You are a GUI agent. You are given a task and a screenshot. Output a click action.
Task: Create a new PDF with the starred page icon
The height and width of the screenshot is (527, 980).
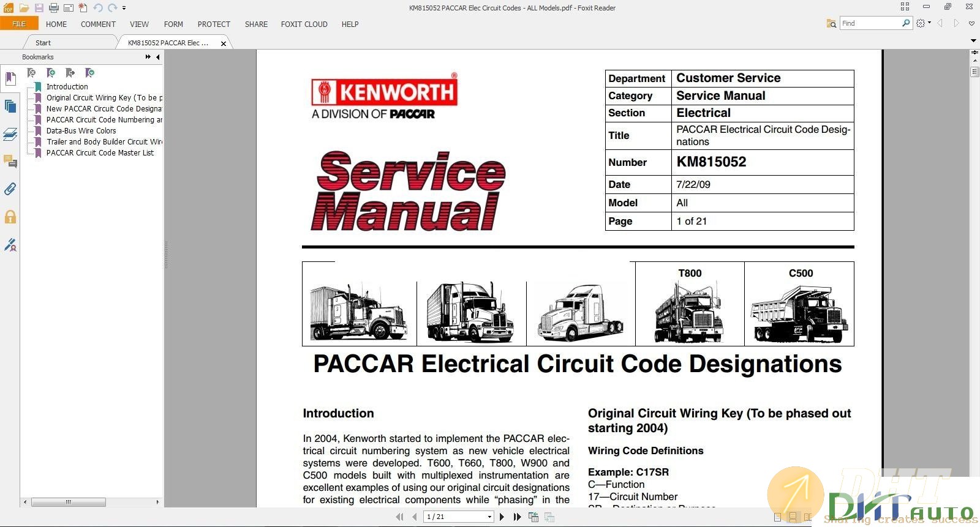point(83,8)
